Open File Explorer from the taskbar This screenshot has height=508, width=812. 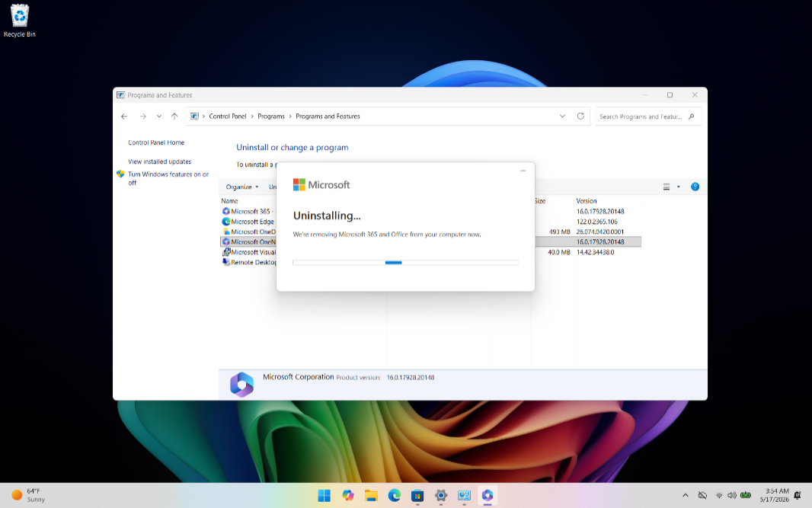tap(371, 496)
